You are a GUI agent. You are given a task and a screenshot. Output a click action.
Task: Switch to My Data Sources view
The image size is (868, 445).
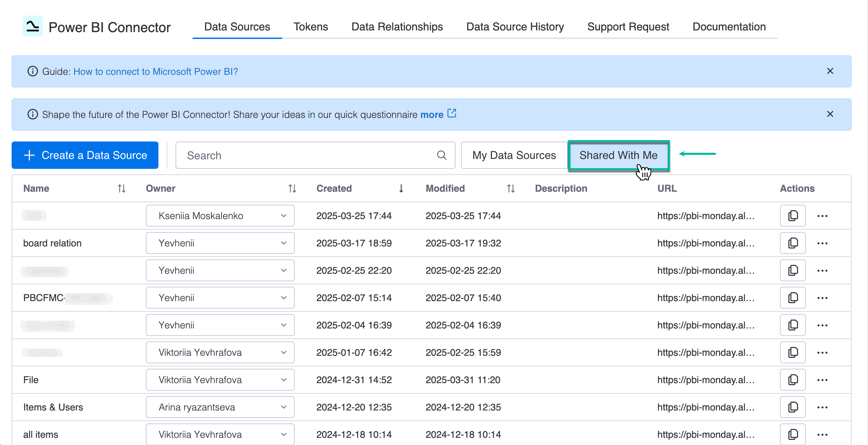[x=514, y=155]
